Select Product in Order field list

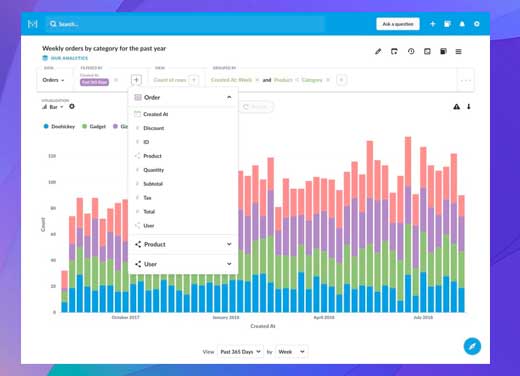(183, 156)
